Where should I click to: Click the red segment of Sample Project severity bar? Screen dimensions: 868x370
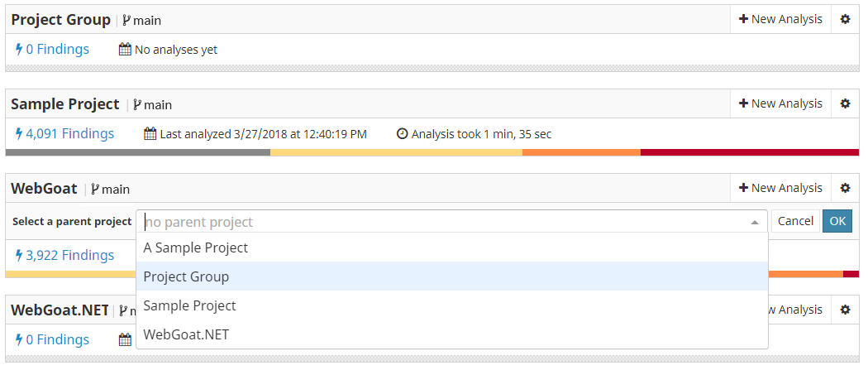[x=750, y=152]
